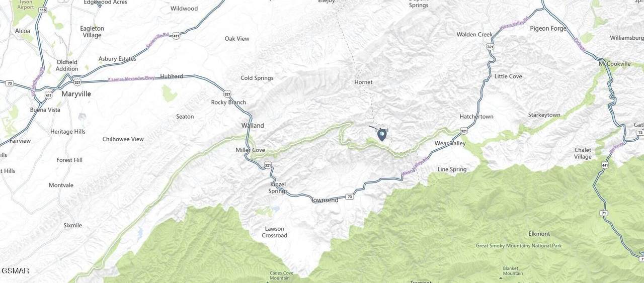Viewport: 644px width, 283px height.
Task: Select the Elkmont label
Action: [x=539, y=234]
